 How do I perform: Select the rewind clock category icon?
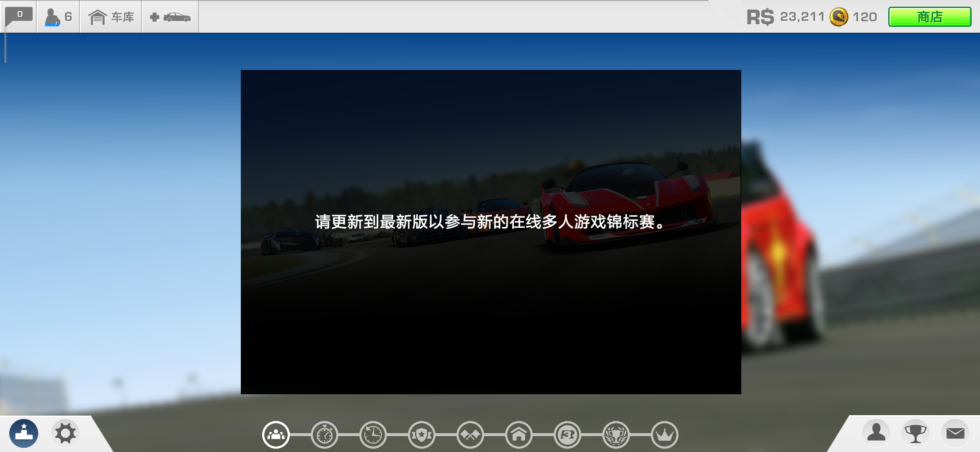373,435
